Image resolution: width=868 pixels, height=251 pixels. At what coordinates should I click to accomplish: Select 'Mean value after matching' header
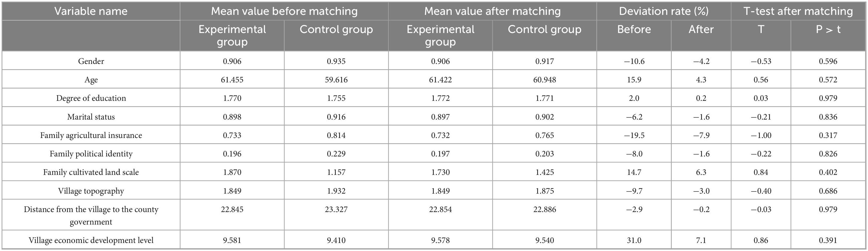492,12
